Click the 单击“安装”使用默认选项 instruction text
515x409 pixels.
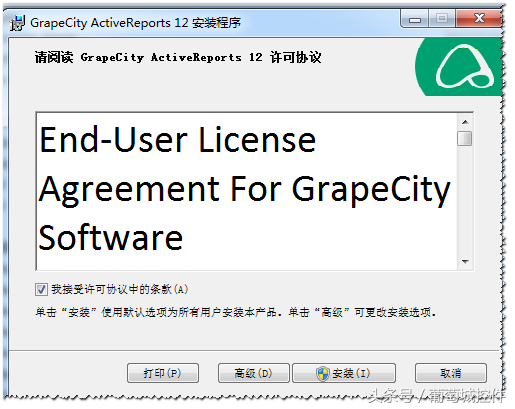click(236, 313)
